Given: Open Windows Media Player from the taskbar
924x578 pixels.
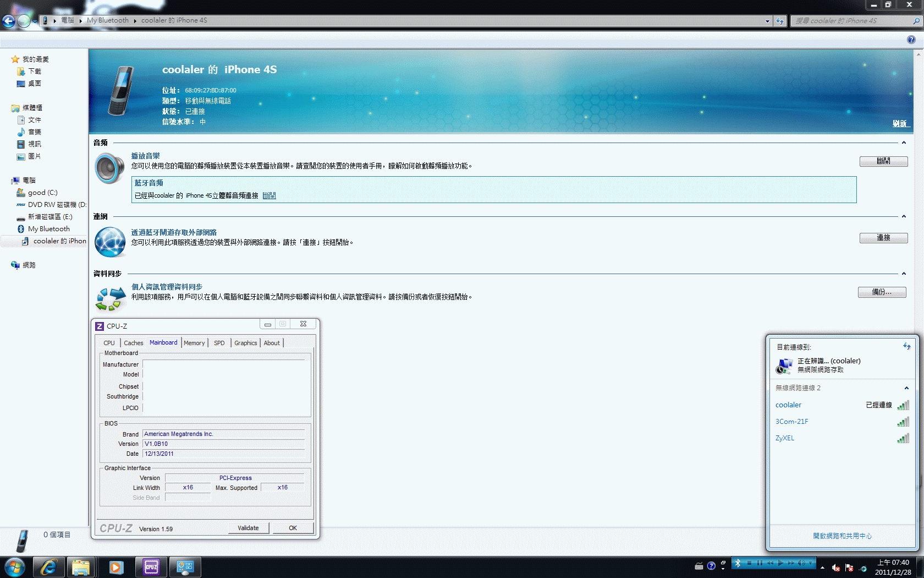Looking at the screenshot, I should point(116,567).
